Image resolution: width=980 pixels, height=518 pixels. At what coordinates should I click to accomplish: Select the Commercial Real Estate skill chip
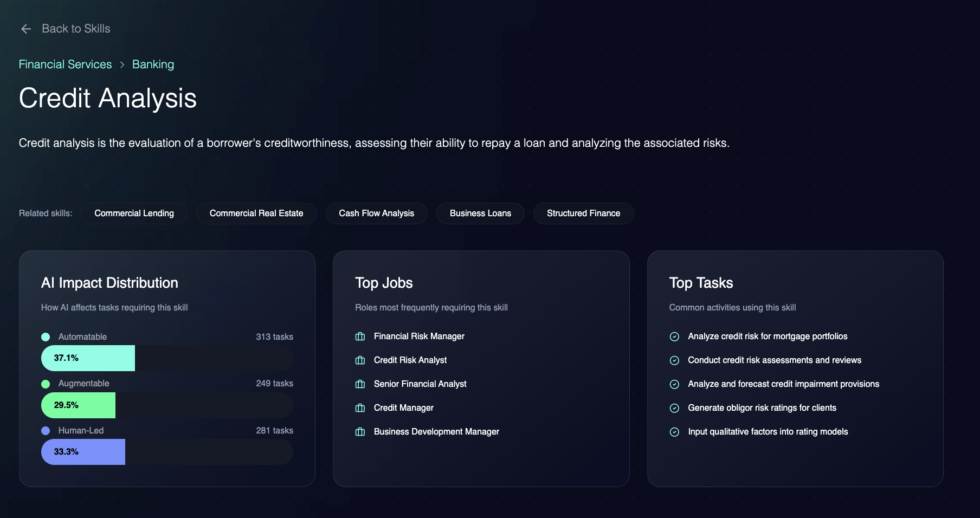(256, 213)
